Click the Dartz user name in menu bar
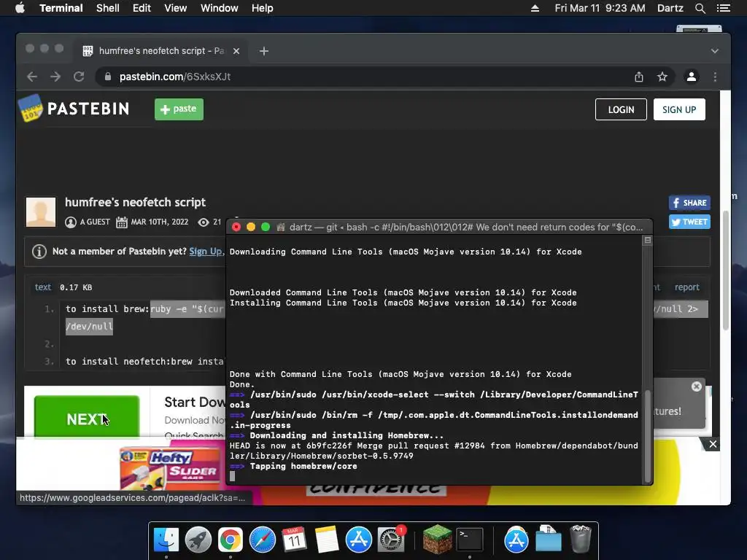 670,8
